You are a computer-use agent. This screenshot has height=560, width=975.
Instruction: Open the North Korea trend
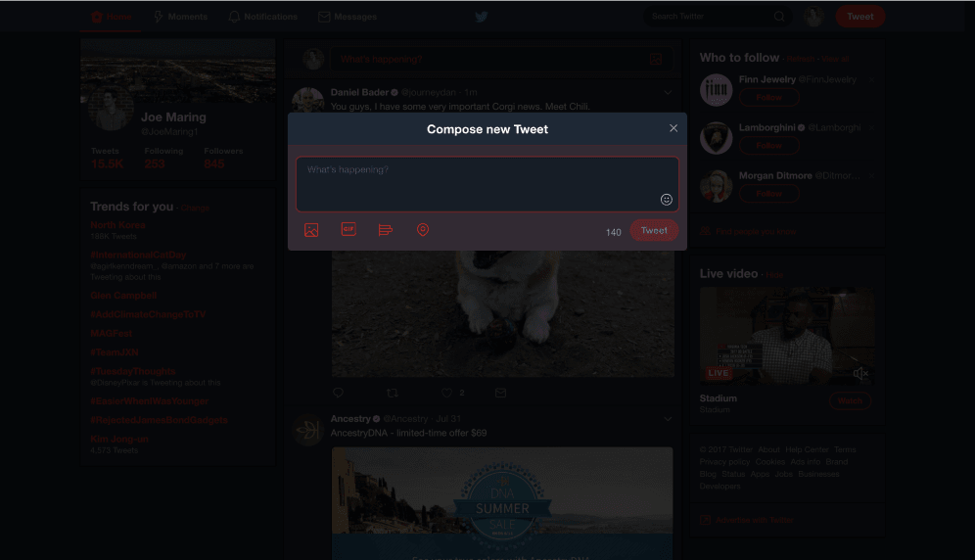(x=117, y=225)
